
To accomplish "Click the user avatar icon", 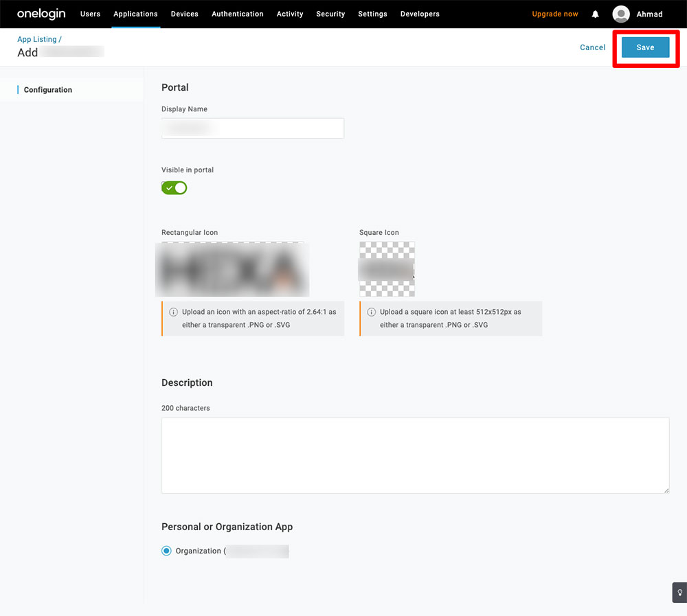I will [621, 14].
